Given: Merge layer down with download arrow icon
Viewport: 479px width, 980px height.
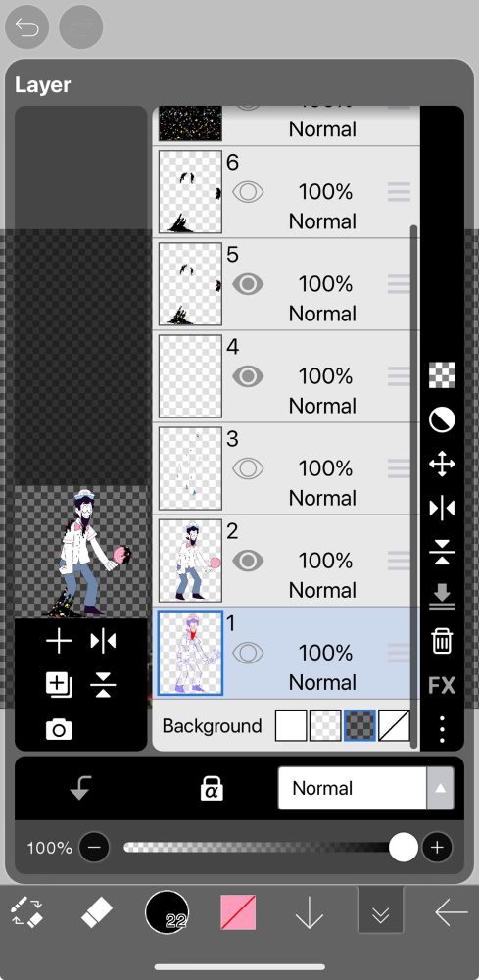Looking at the screenshot, I should point(442,596).
